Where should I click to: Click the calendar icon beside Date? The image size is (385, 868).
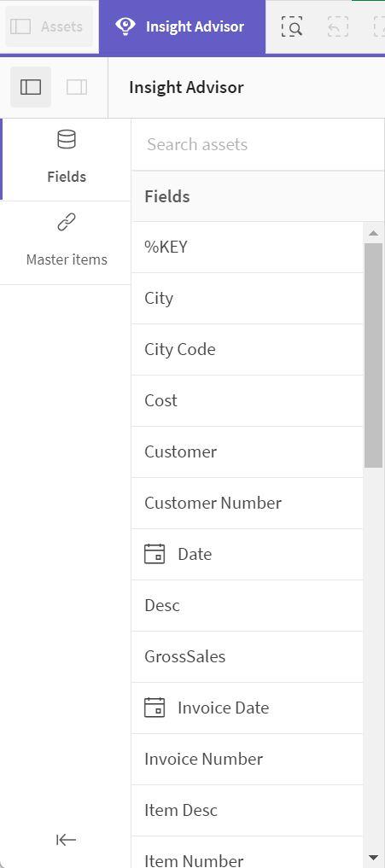[x=155, y=554]
